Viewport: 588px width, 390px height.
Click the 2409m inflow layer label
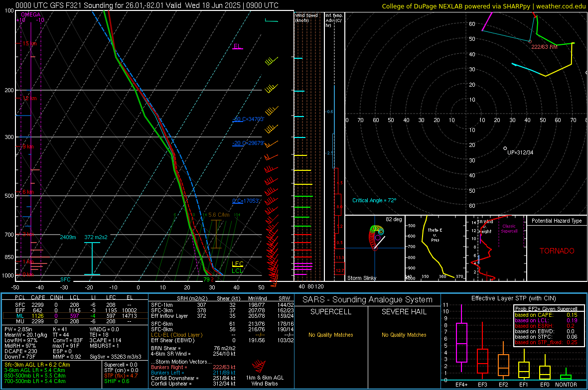(x=68, y=238)
